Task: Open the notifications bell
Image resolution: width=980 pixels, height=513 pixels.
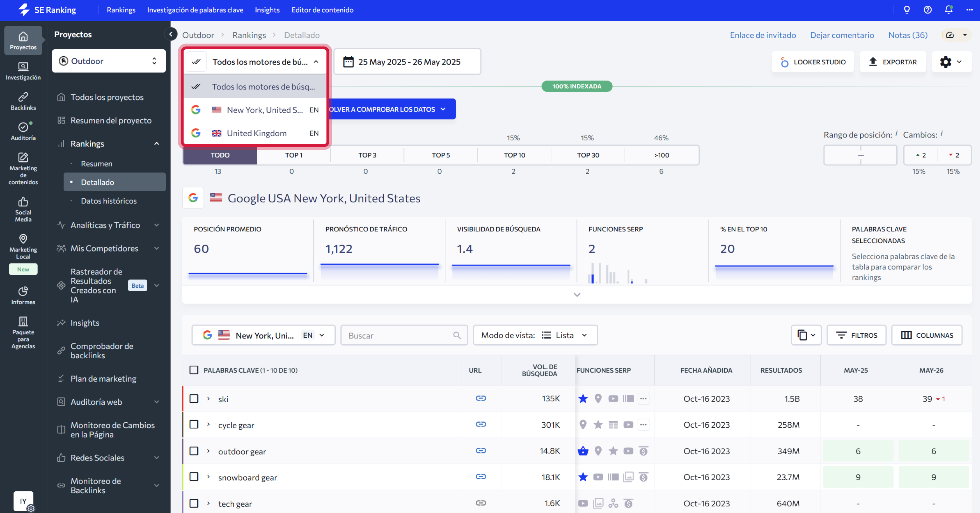Action: (x=948, y=10)
